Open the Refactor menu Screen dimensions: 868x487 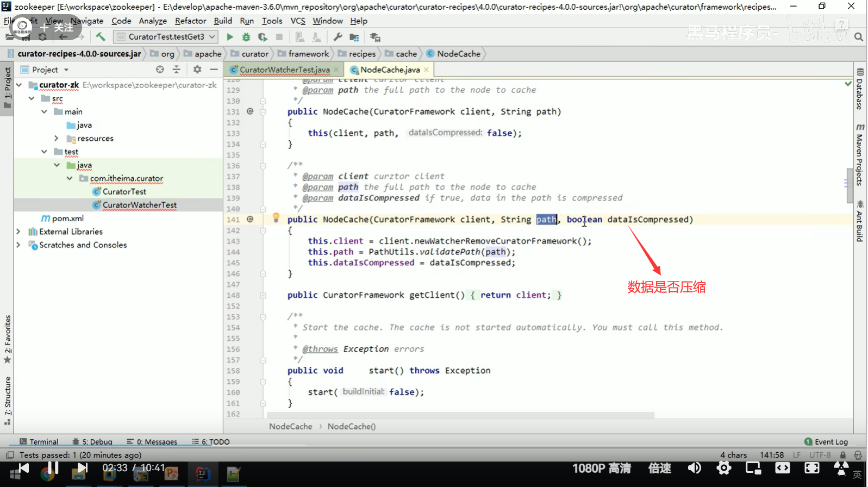point(191,21)
